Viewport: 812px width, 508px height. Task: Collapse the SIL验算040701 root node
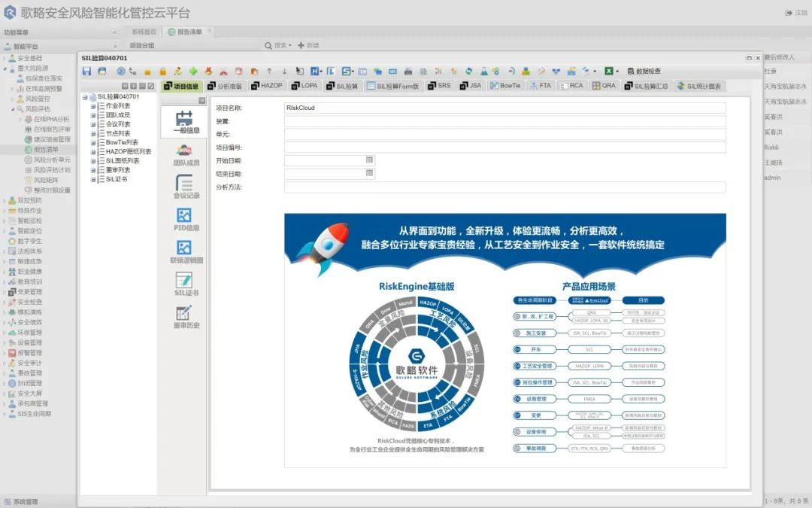click(x=84, y=97)
